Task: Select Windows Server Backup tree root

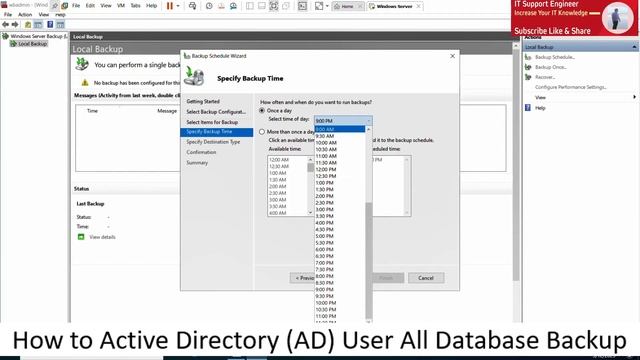Action: click(x=38, y=36)
